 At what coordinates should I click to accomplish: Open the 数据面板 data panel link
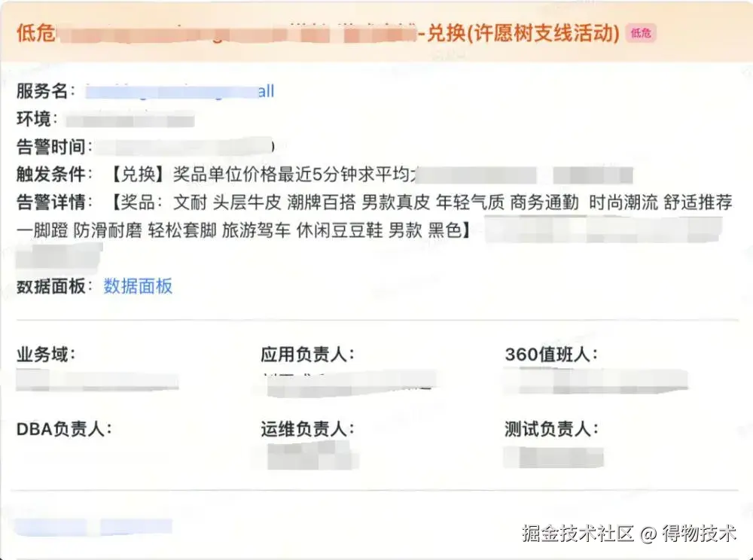pos(138,287)
